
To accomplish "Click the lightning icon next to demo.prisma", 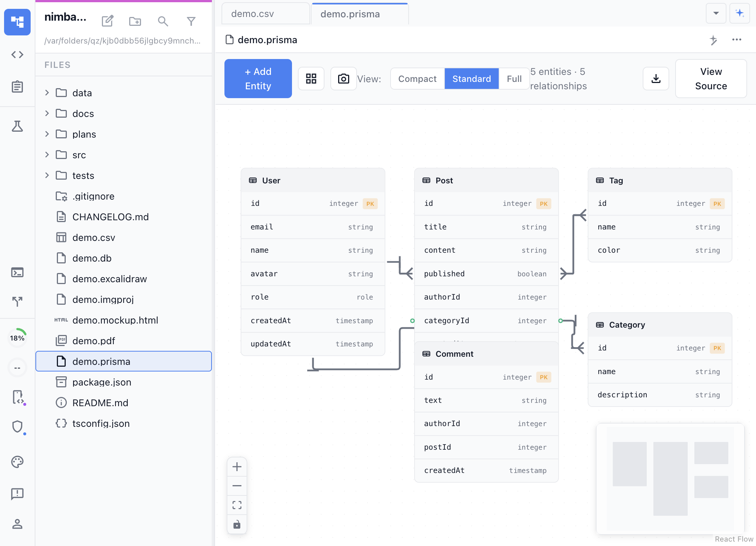I will (x=714, y=40).
